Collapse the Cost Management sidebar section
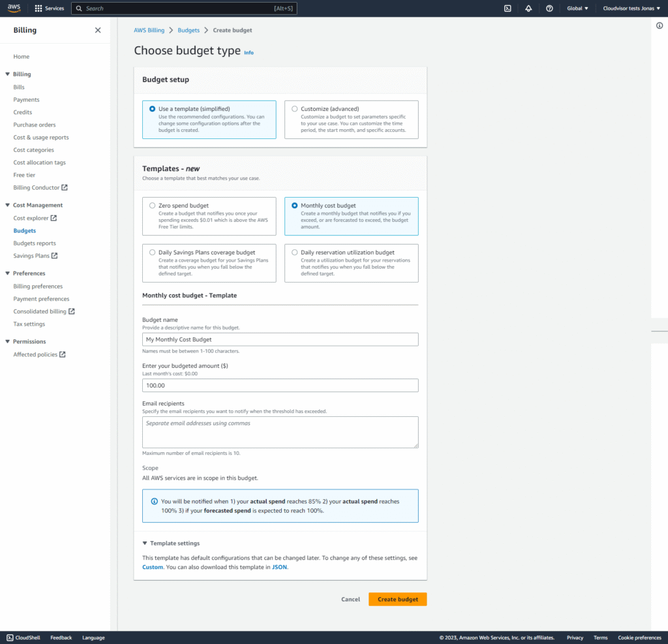The width and height of the screenshot is (668, 644). (7, 205)
